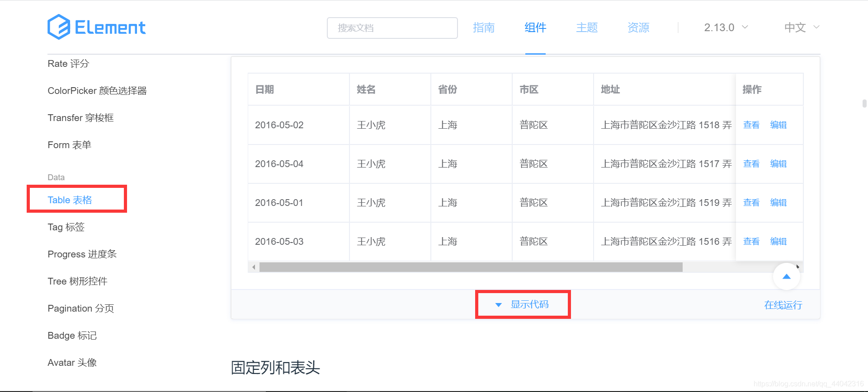This screenshot has width=868, height=392.
Task: Open Form 表单 in the sidebar
Action: [x=69, y=145]
